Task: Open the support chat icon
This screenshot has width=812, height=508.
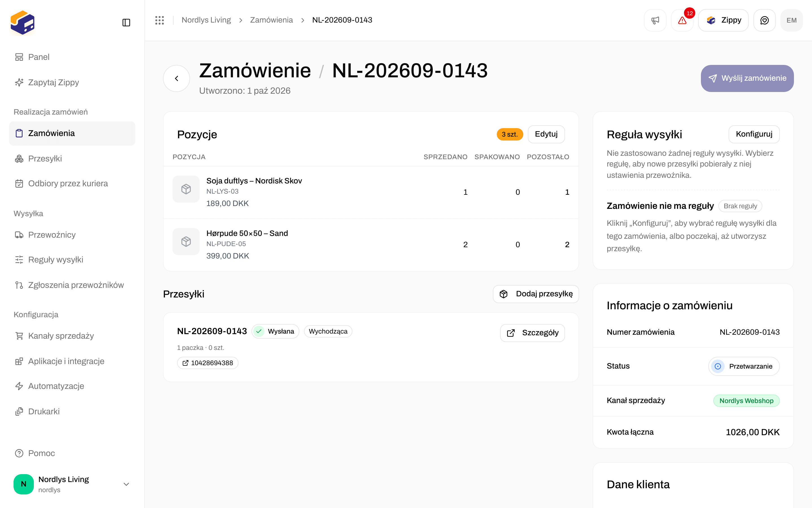Action: click(764, 20)
